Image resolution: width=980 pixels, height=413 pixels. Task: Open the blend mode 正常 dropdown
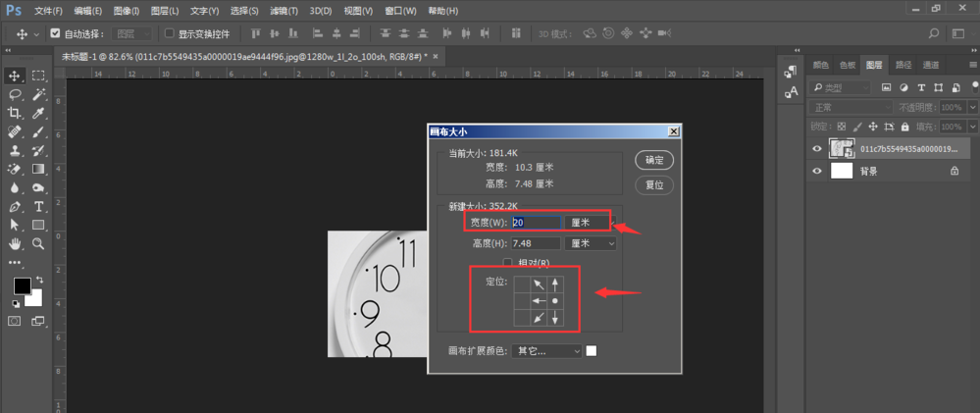(850, 108)
